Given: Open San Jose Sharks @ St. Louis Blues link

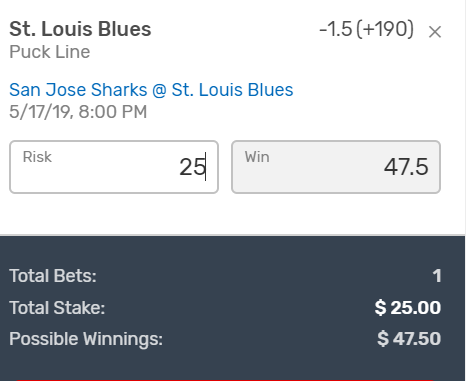Looking at the screenshot, I should 151,90.
